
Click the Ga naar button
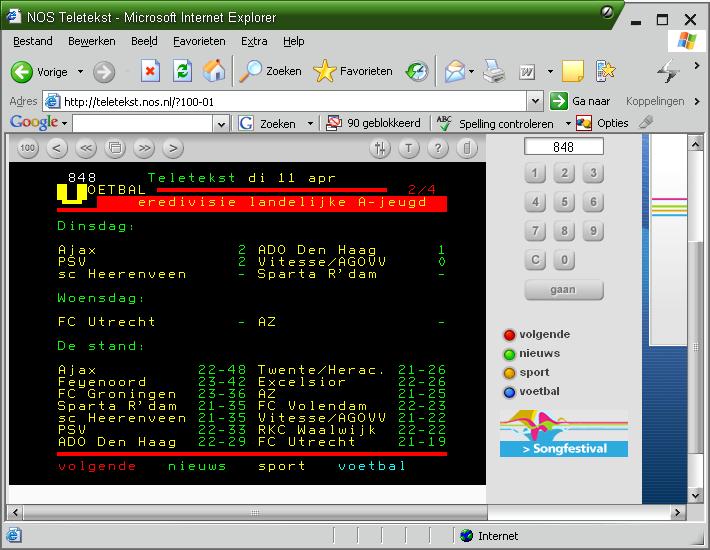[580, 101]
